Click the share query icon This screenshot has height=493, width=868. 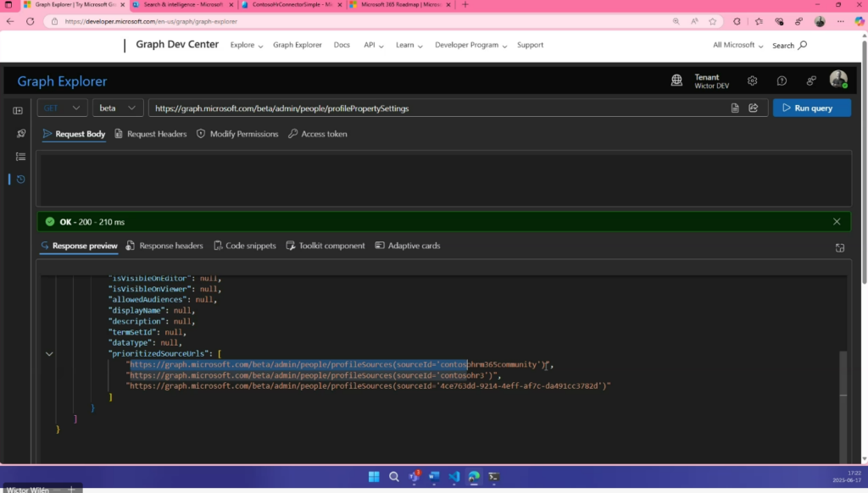pyautogui.click(x=754, y=108)
